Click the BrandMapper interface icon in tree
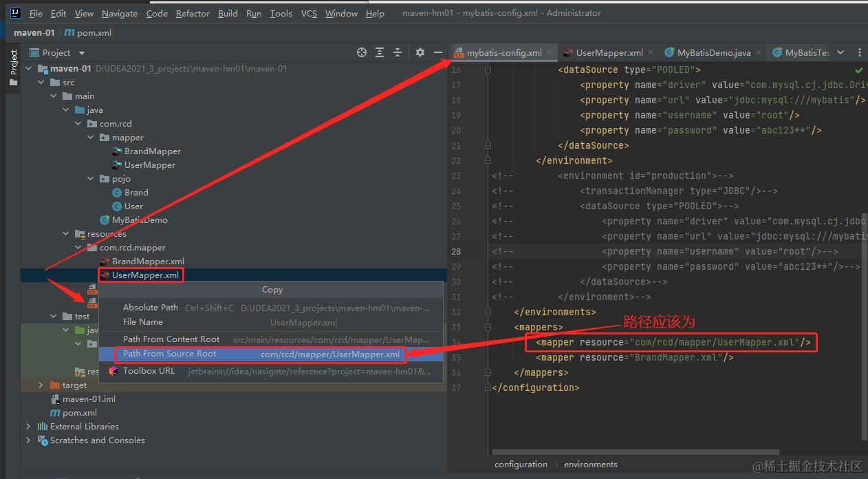 click(117, 151)
